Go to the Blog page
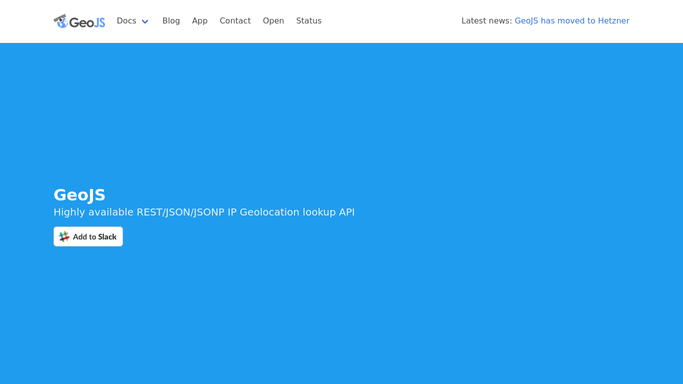683x384 pixels. pos(171,21)
